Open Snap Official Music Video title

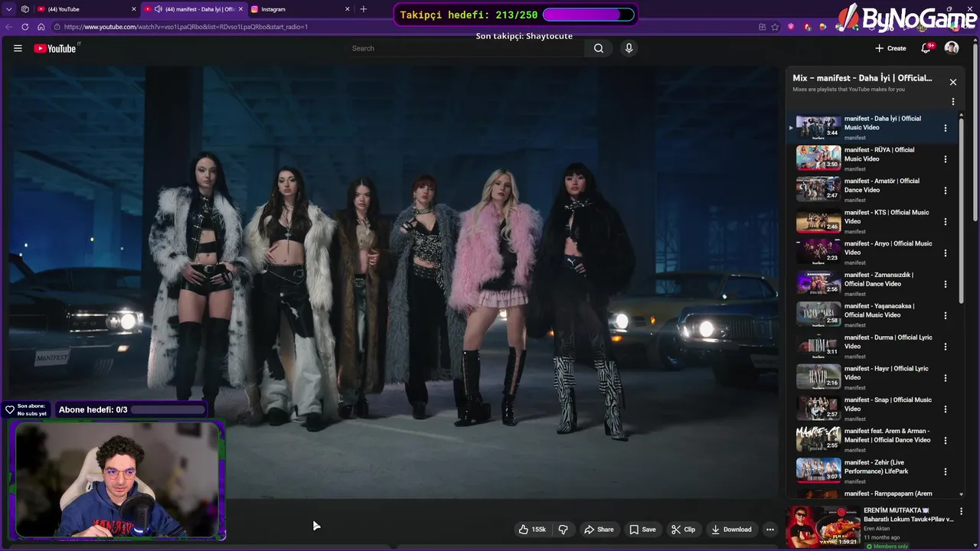[x=888, y=404]
